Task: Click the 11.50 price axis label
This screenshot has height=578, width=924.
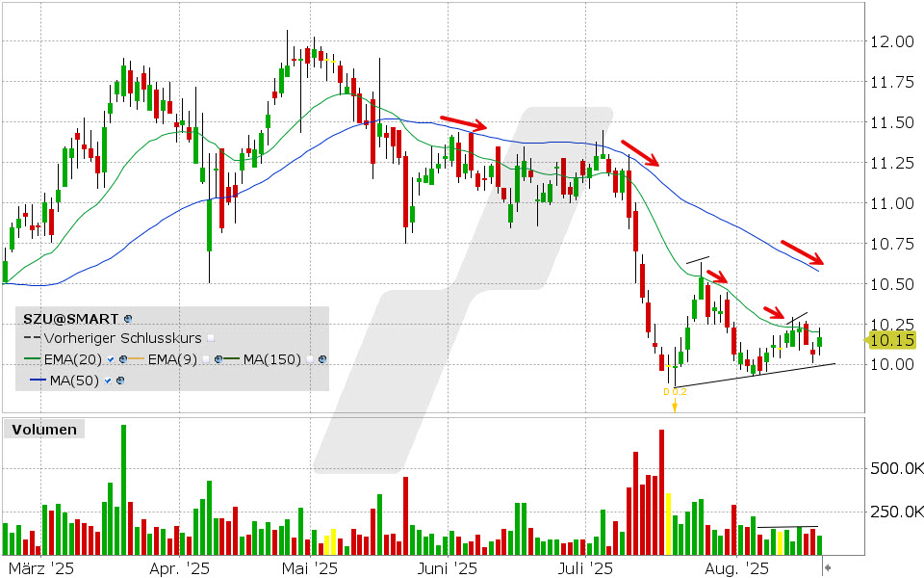Action: click(x=892, y=122)
